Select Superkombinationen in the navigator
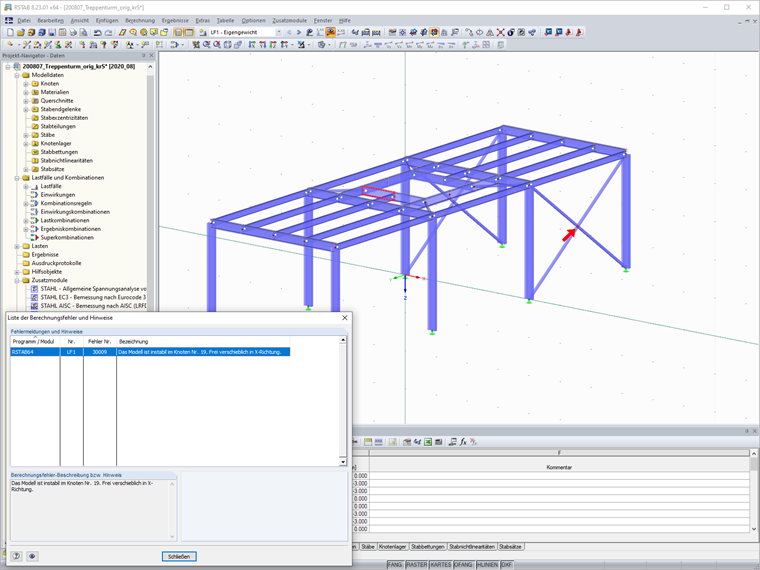The height and width of the screenshot is (570, 760). (x=67, y=238)
